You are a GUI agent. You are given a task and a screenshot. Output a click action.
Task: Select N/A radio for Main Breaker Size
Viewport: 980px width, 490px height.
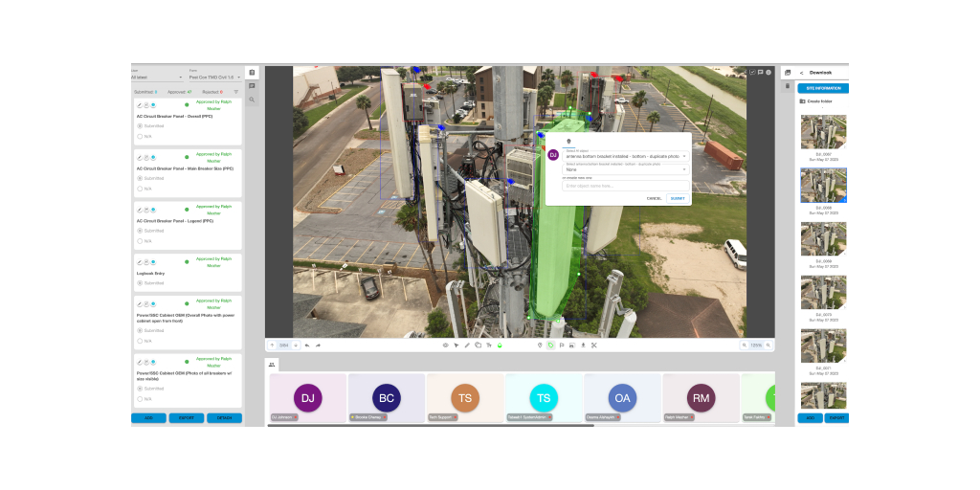tap(141, 189)
